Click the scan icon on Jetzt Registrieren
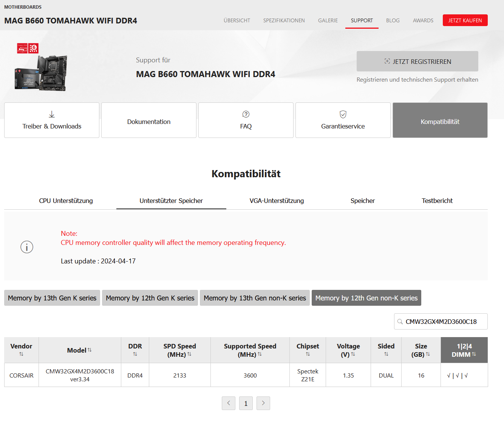 pos(387,61)
